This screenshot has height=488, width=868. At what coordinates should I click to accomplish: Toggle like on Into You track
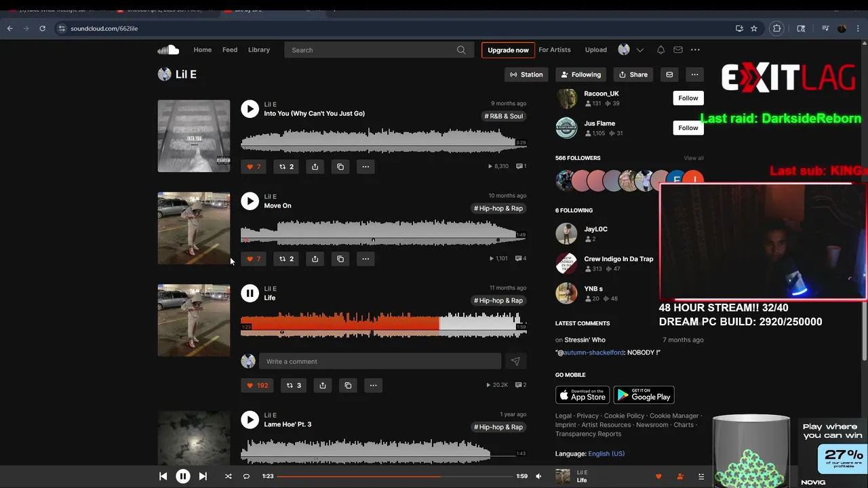254,167
